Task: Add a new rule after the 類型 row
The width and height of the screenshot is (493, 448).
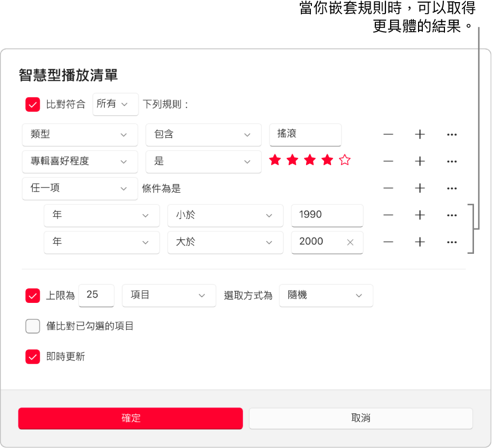Action: pos(420,135)
